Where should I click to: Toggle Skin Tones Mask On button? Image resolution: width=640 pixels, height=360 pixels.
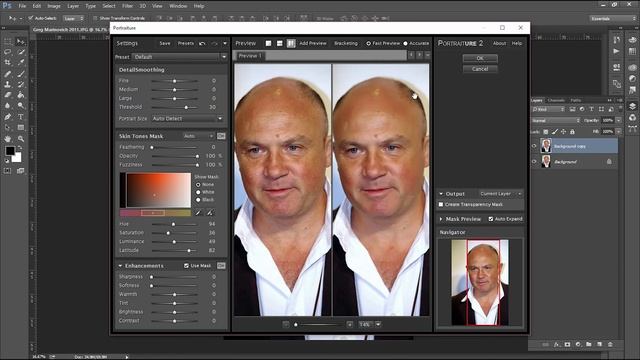tap(221, 136)
